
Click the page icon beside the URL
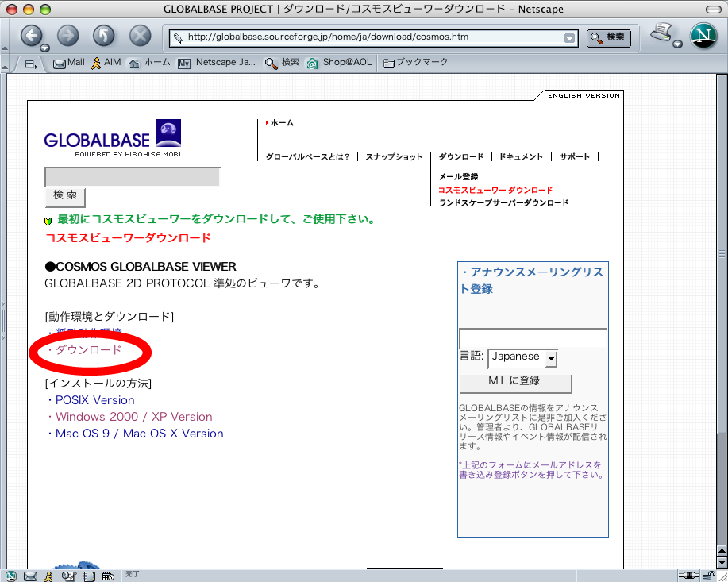[x=178, y=37]
